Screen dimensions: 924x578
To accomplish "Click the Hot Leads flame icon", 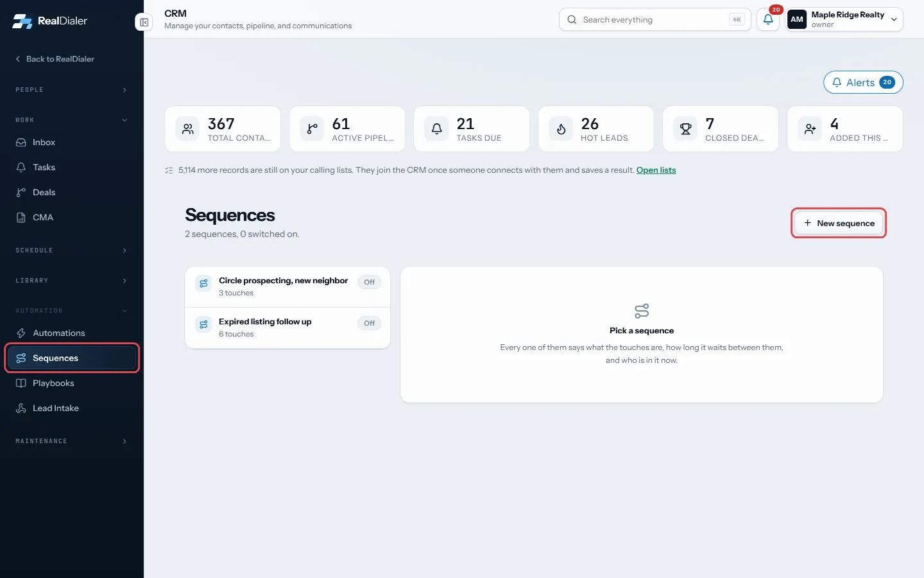I will (561, 129).
